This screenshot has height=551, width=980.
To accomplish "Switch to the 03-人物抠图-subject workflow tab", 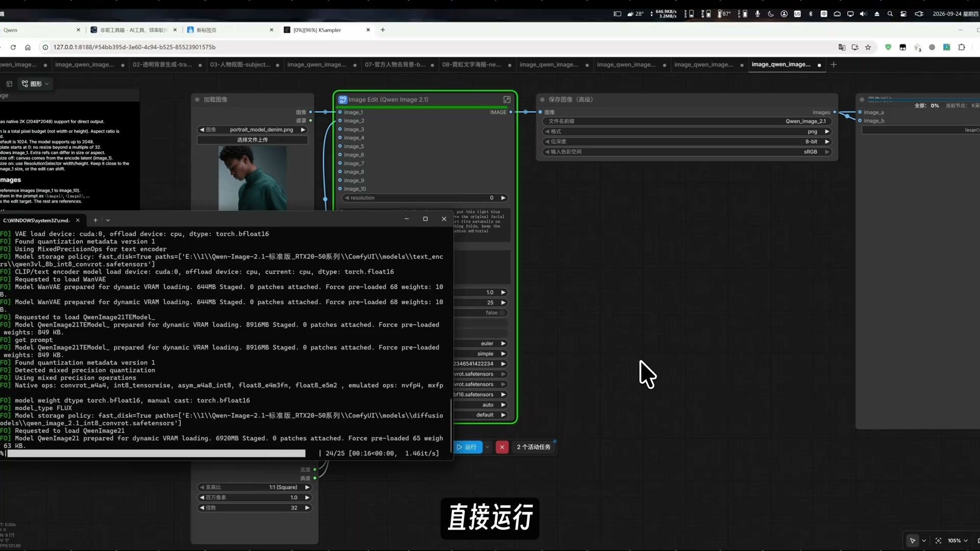I will [x=240, y=64].
